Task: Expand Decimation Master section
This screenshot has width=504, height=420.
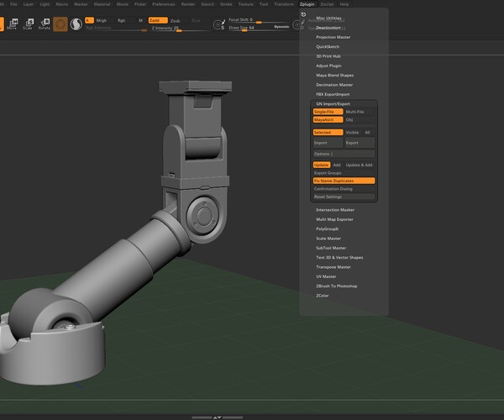Action: (x=334, y=85)
